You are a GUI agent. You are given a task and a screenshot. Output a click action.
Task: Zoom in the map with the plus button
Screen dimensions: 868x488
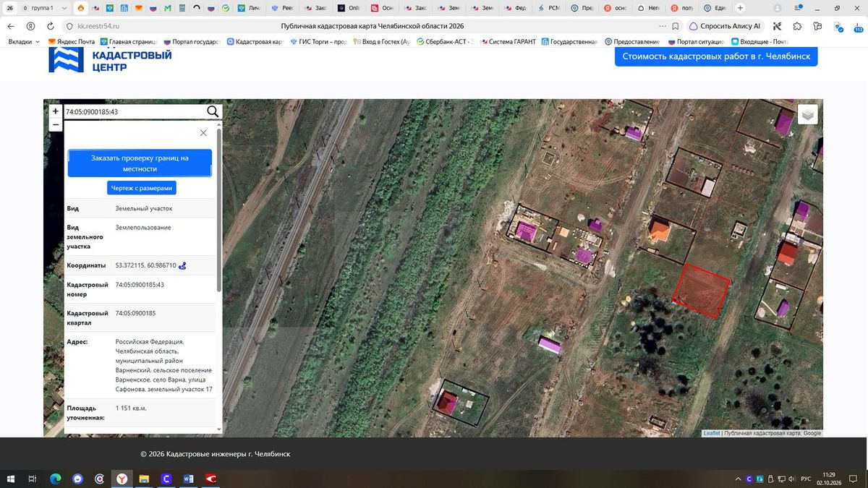[55, 111]
